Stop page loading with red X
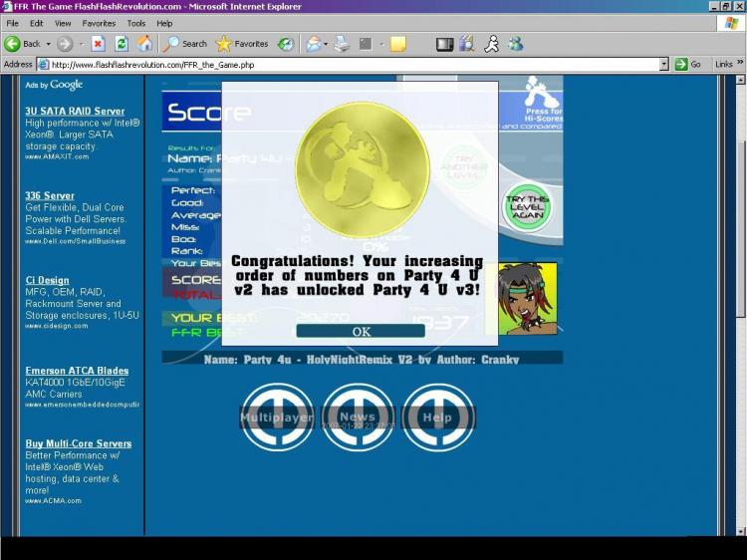 (99, 44)
